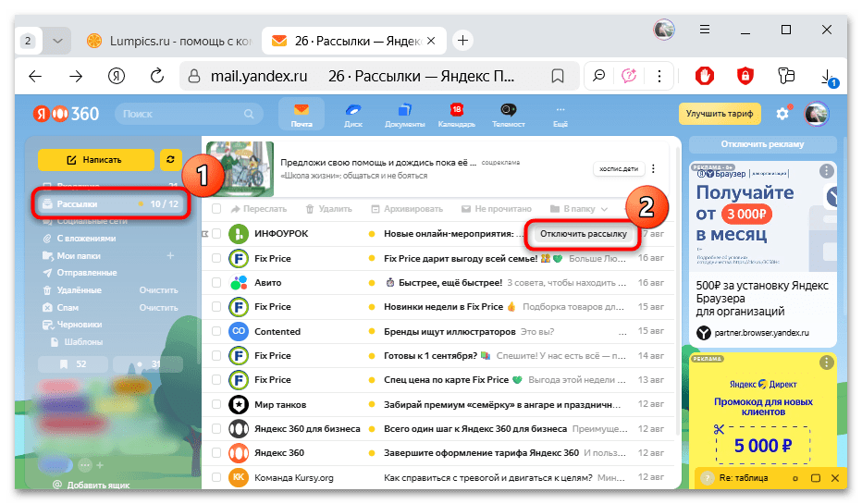Open the Удалённые folder
862x504 pixels.
pyautogui.click(x=80, y=290)
